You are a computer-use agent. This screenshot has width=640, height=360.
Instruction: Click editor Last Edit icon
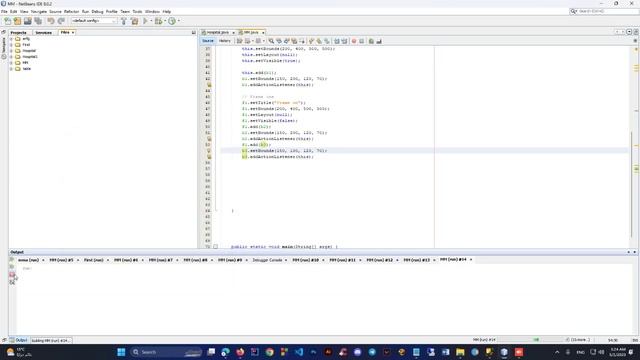tap(240, 41)
